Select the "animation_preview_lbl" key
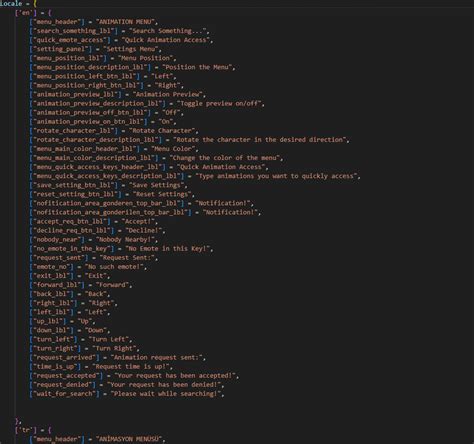Viewport: 474px width, 444px height. 77,94
